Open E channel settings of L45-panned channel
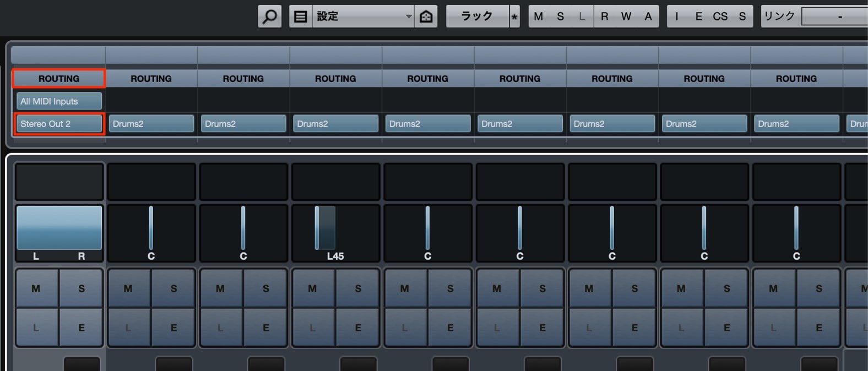 (x=358, y=328)
